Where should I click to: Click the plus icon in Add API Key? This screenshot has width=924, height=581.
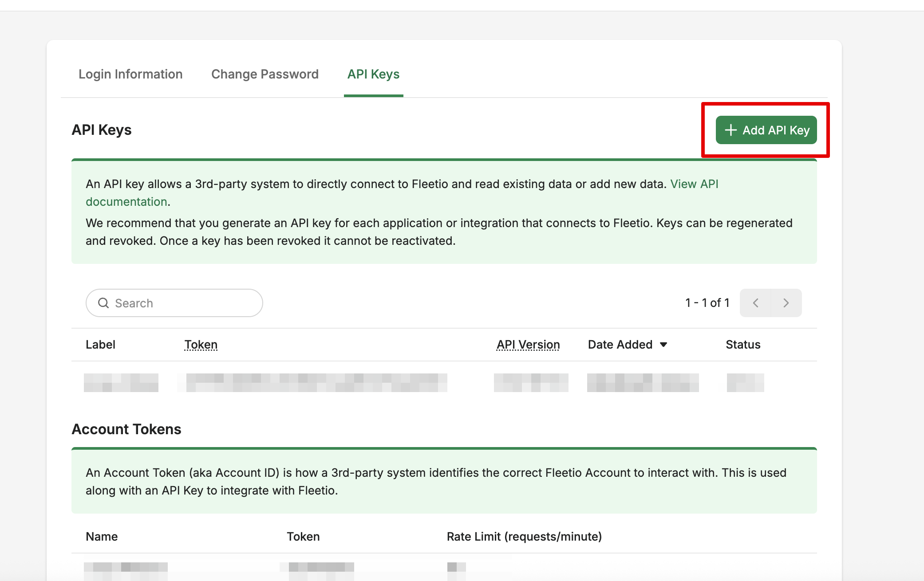(x=731, y=130)
